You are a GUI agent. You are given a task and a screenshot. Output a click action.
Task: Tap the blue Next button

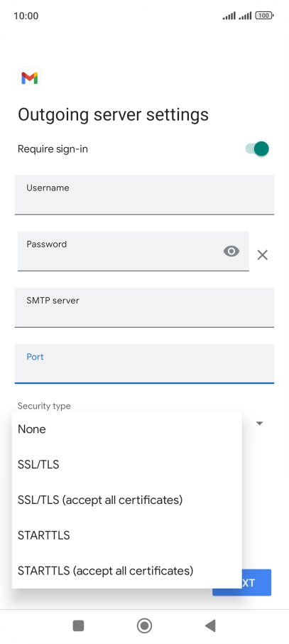[x=256, y=582]
